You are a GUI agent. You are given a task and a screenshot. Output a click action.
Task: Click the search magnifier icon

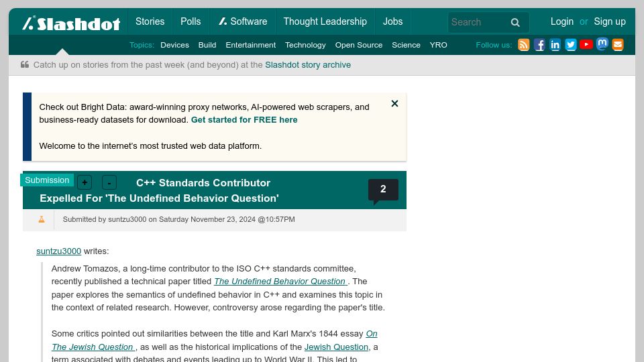click(515, 23)
